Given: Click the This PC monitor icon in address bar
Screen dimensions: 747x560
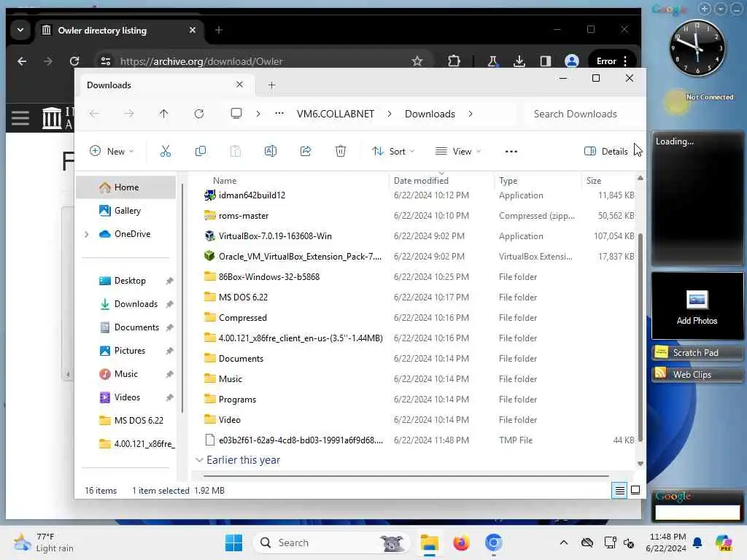Looking at the screenshot, I should coord(236,114).
